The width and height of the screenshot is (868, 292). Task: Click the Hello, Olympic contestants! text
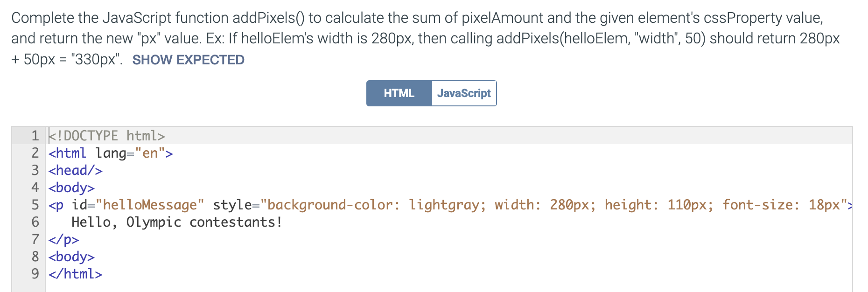[x=176, y=222]
